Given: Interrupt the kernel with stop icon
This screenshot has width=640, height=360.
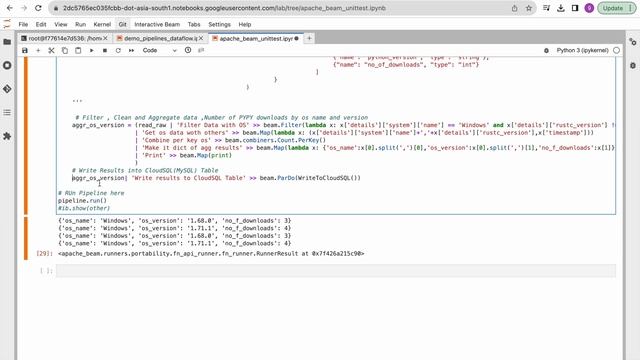Looking at the screenshot, I should [105, 51].
